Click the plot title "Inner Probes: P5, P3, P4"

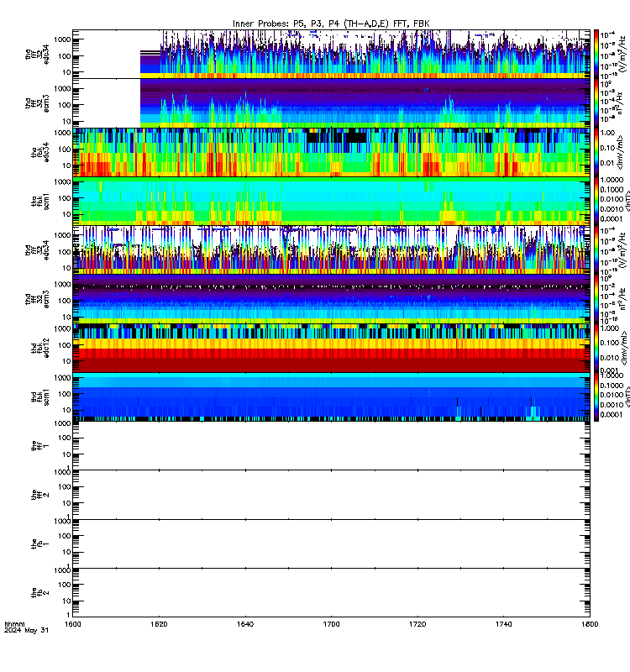(x=286, y=24)
